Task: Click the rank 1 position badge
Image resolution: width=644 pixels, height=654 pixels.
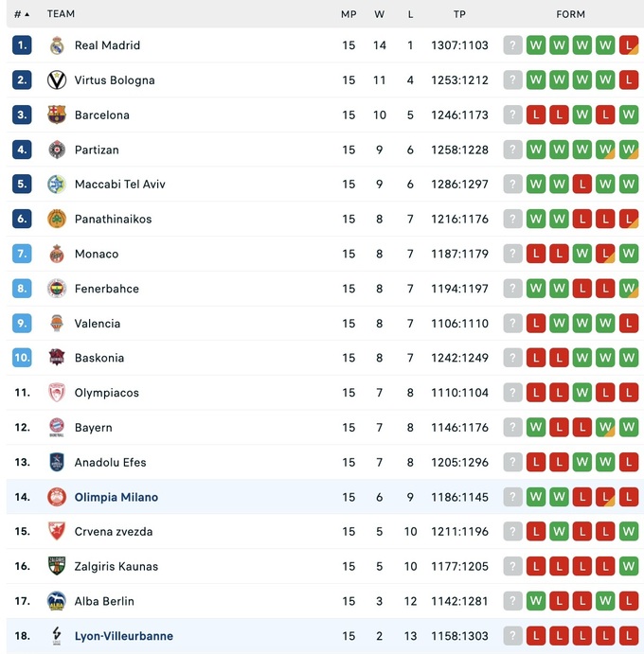Action: 22,45
